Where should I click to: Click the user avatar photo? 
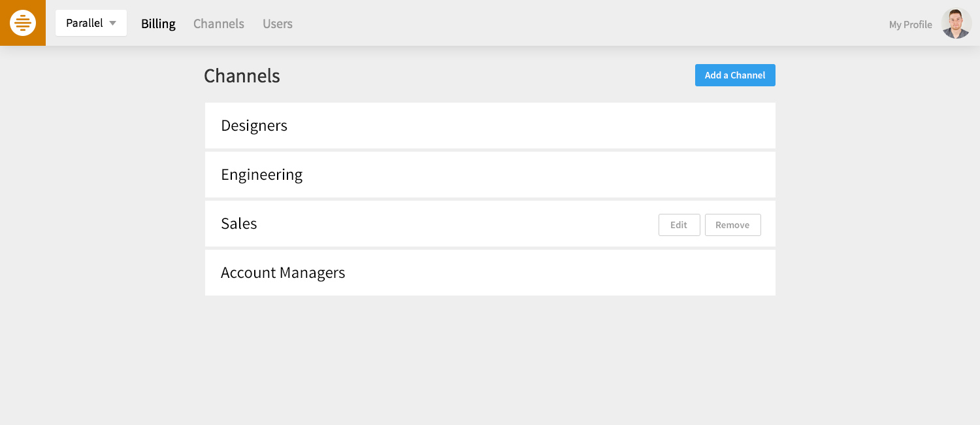coord(956,23)
